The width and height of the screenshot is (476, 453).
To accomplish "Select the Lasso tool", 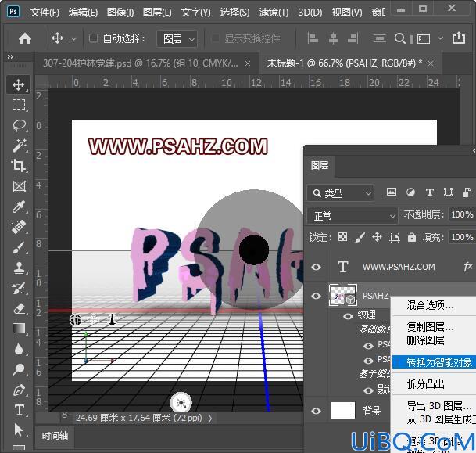I will (19, 125).
